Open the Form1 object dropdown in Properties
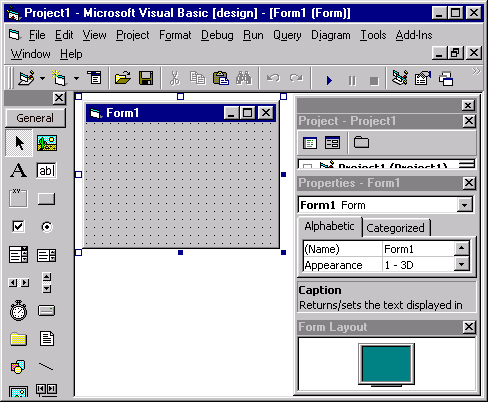Viewport: 488px width, 402px height. pos(464,205)
